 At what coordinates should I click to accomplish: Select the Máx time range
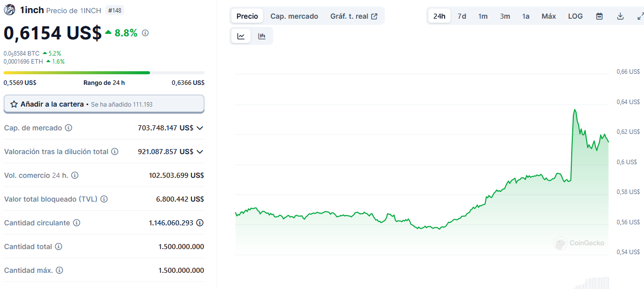pyautogui.click(x=549, y=16)
